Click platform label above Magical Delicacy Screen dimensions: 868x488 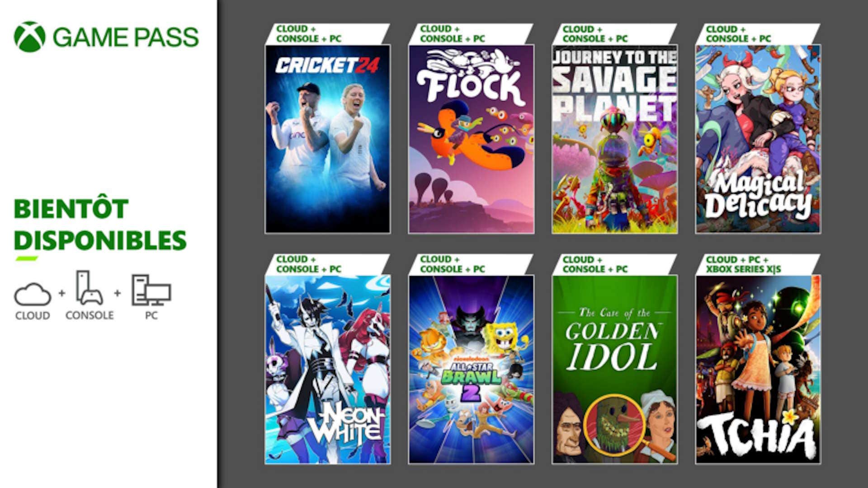coord(738,34)
